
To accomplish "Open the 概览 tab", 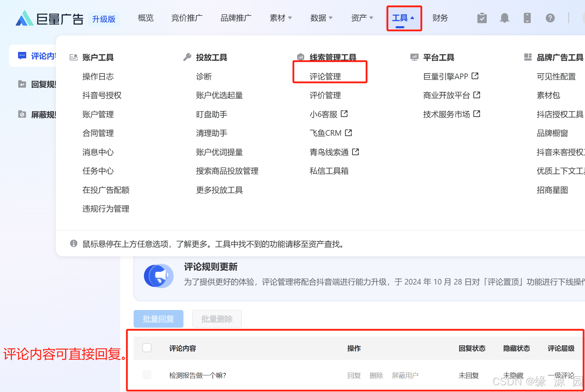I will (146, 18).
